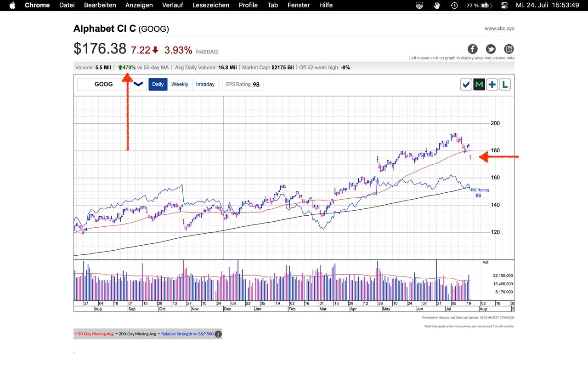Screen dimensions: 588x368
Task: Click the blue checkmark icon
Action: (x=466, y=85)
